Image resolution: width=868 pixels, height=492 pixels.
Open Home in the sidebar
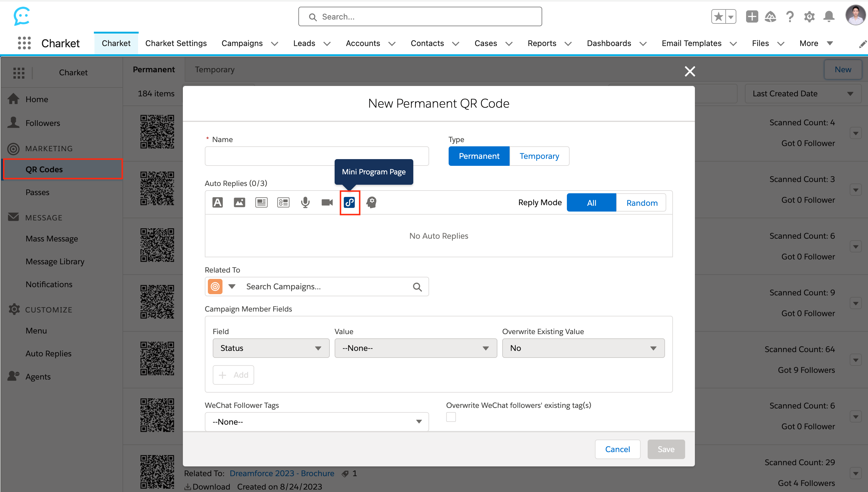[37, 99]
